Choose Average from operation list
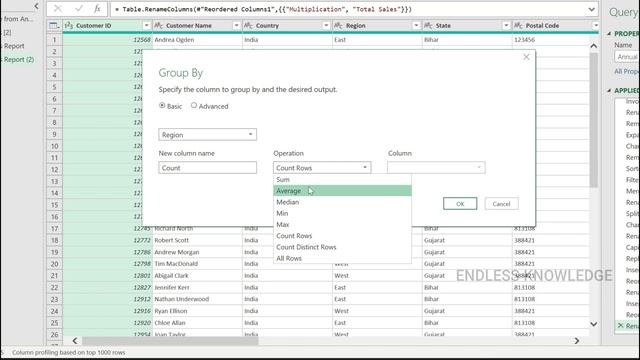This screenshot has width=640, height=360. 342,191
